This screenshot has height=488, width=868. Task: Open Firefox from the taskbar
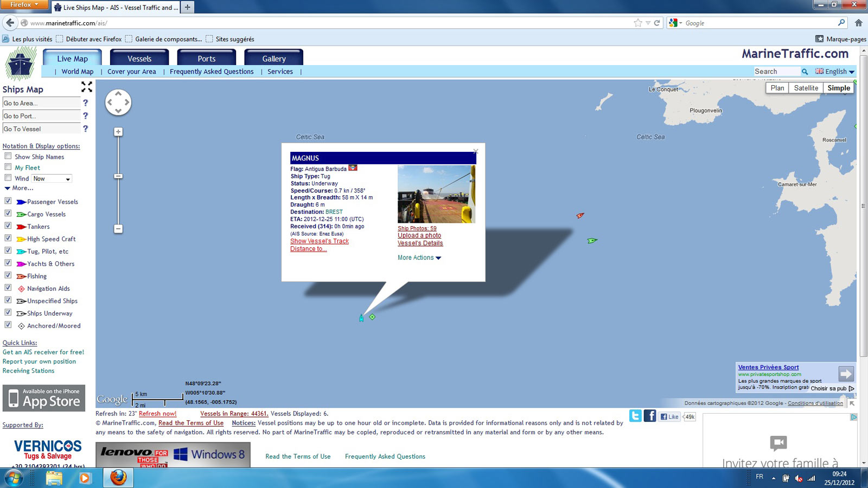(118, 478)
